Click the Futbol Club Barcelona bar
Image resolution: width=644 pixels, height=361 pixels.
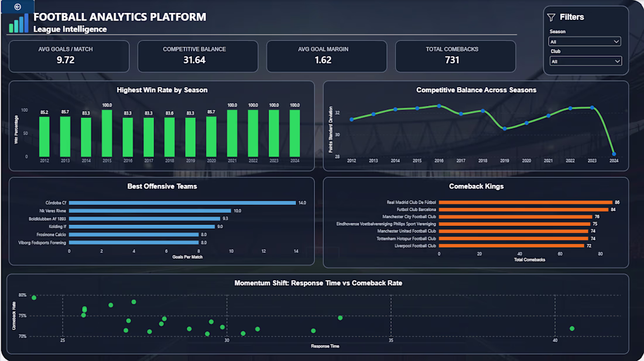(x=523, y=209)
